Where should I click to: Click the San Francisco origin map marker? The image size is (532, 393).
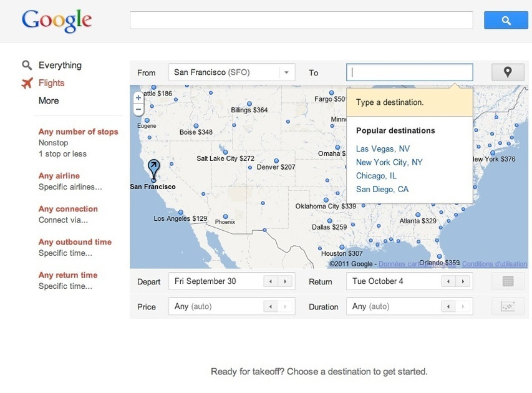coord(153,170)
